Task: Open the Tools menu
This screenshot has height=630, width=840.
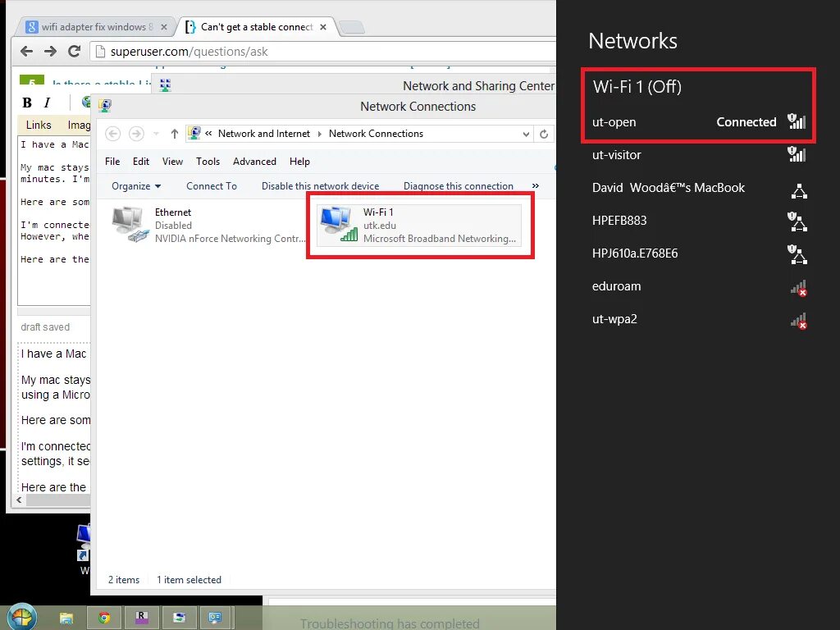Action: 208,162
